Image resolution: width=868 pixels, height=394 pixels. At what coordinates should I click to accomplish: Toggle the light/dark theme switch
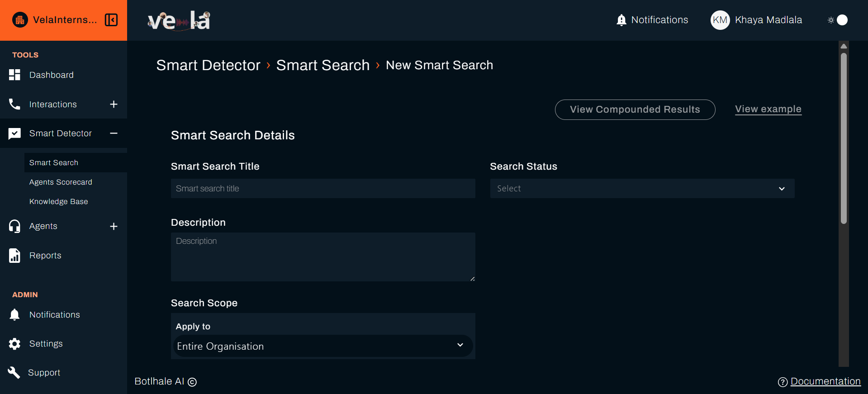(838, 20)
